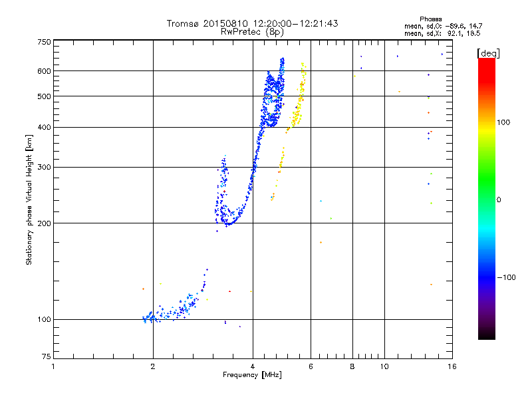The width and height of the screenshot is (532, 399).
Task: Click the 750 label on height axis
Action: pos(44,42)
